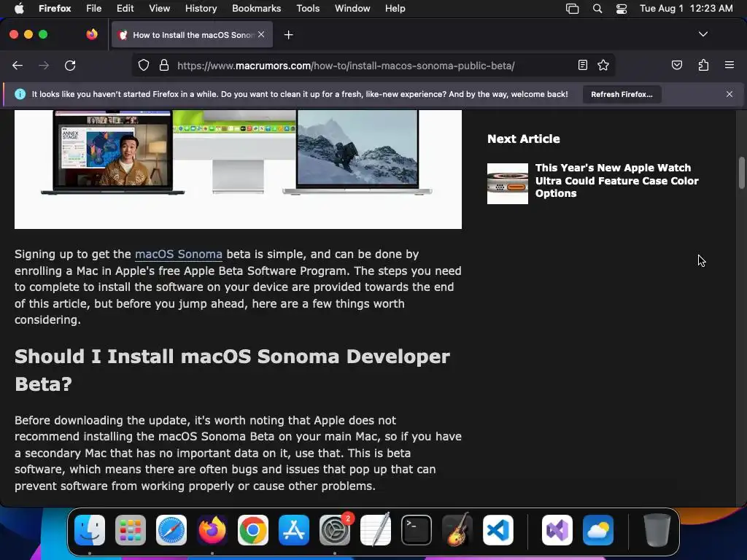Click the Firefox icon in the Dock
747x560 pixels.
point(212,530)
